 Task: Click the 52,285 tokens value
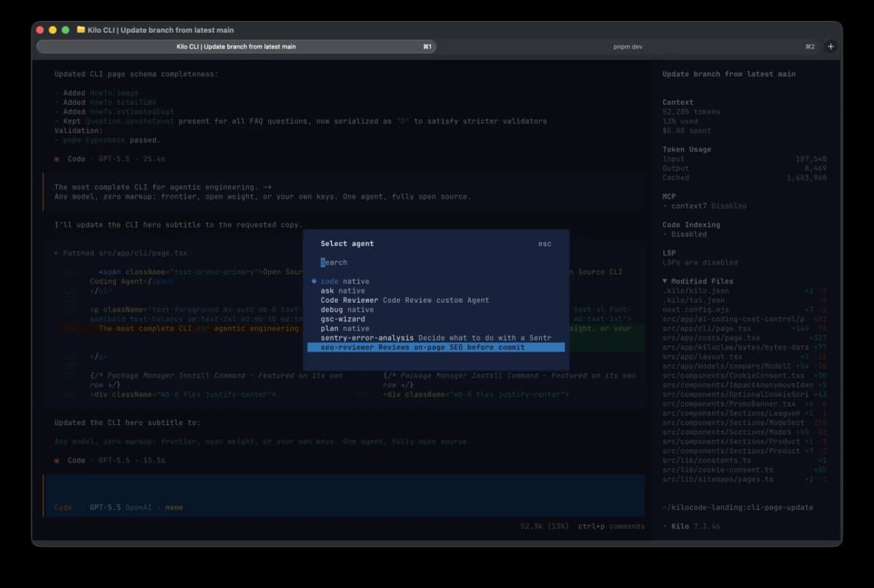691,112
